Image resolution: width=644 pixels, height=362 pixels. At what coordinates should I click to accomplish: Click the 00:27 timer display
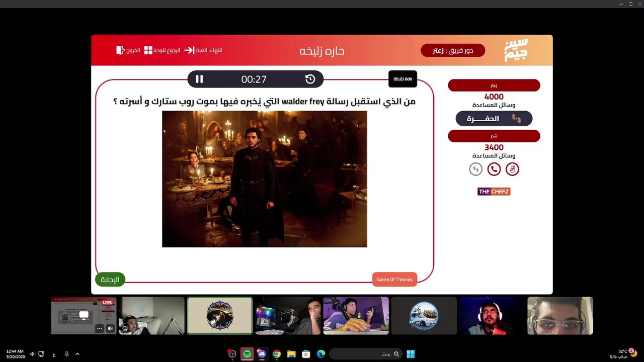point(254,79)
